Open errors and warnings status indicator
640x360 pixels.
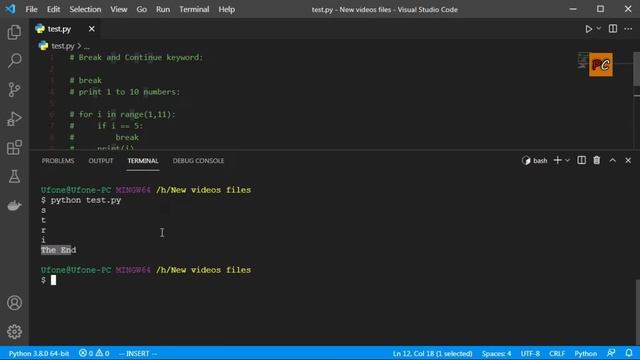click(x=94, y=353)
